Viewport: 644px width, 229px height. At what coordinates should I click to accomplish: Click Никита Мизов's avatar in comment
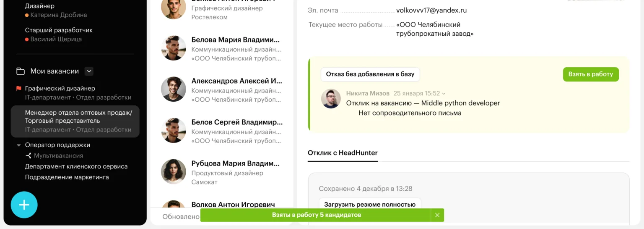tap(331, 99)
